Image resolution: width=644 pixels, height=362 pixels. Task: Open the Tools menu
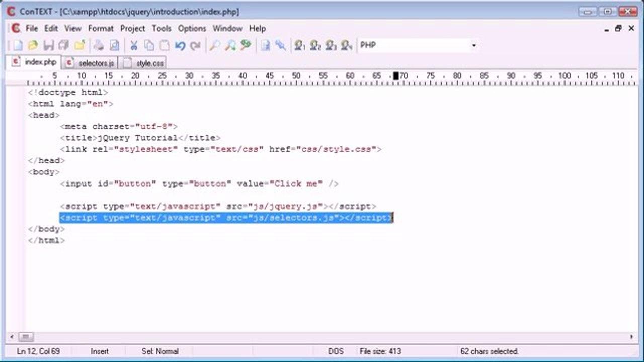162,28
